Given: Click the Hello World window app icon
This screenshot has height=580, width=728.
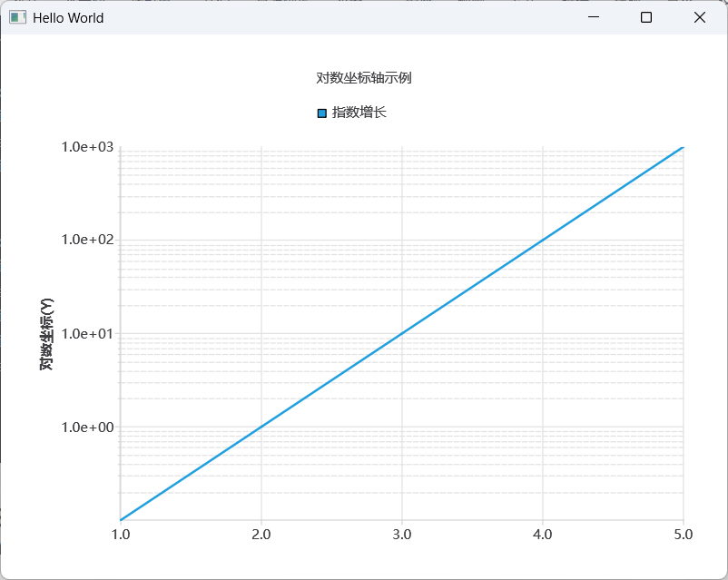Looking at the screenshot, I should [x=17, y=17].
